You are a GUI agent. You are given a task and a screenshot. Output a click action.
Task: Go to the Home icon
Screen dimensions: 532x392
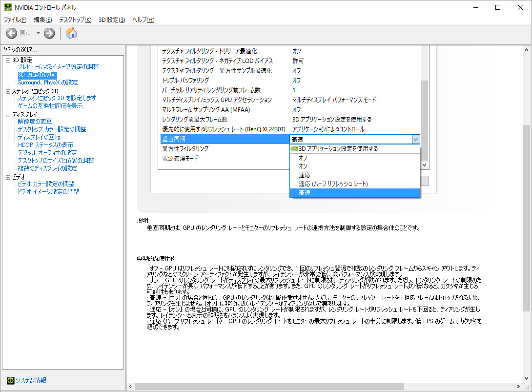pos(71,33)
